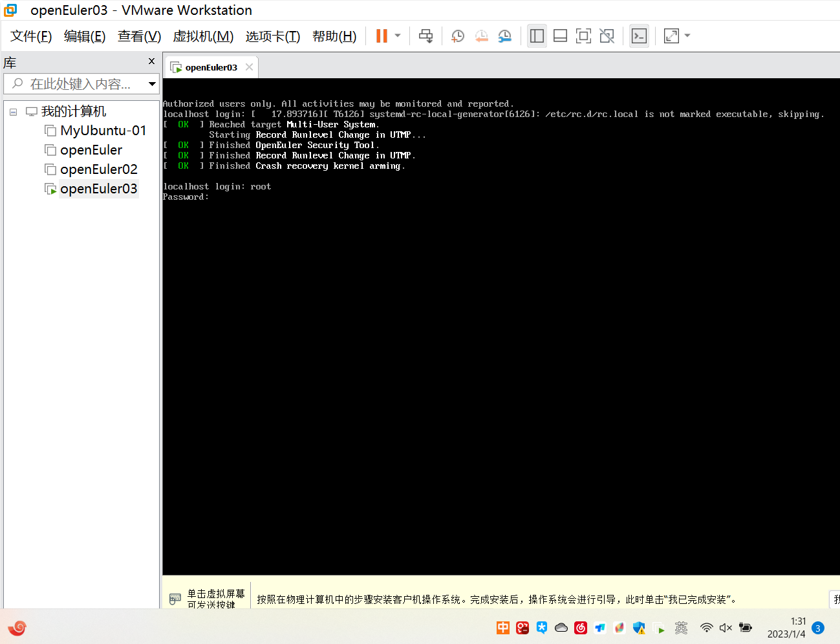
Task: Toggle the thumbnail bar view
Action: 560,36
